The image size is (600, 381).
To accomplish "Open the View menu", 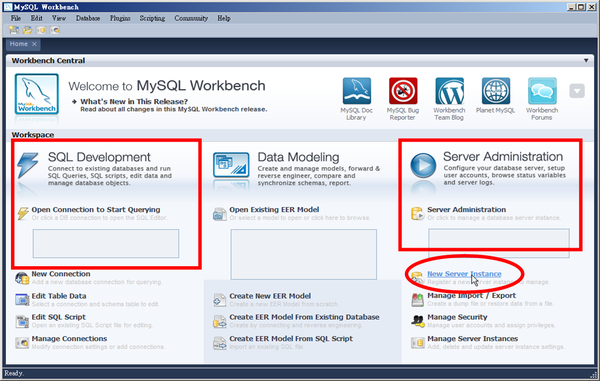I will tap(59, 18).
